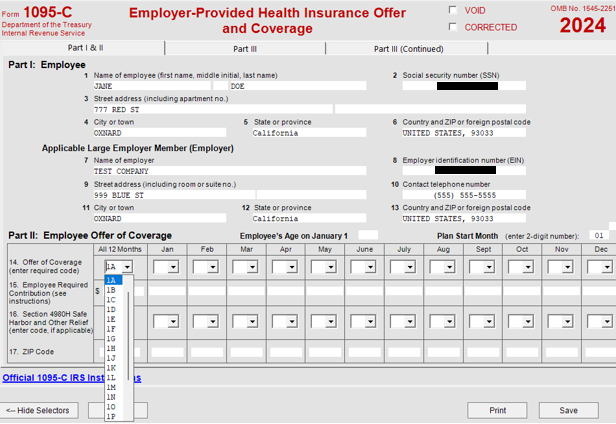Save the 1095-C form
616x424 pixels.
(568, 410)
